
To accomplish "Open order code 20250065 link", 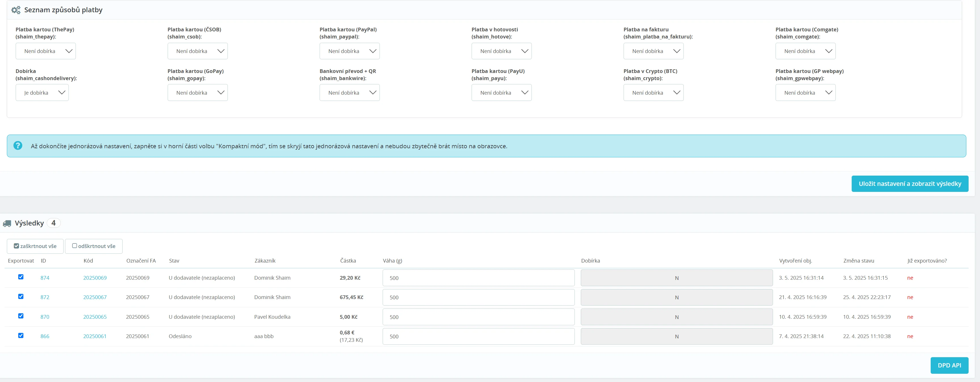I will tap(95, 317).
